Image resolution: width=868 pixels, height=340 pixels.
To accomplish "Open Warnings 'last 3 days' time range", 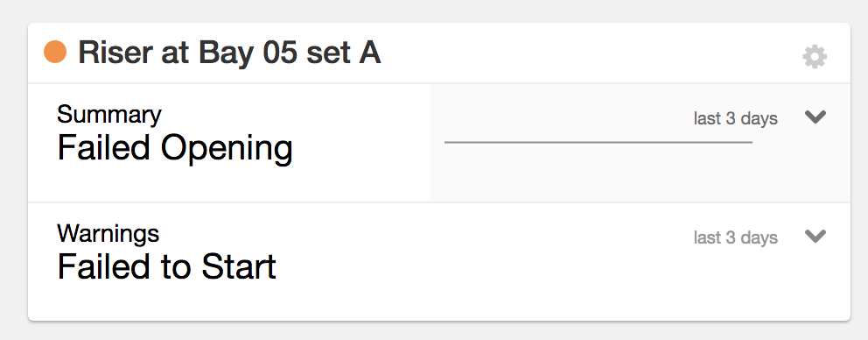I will pos(736,237).
